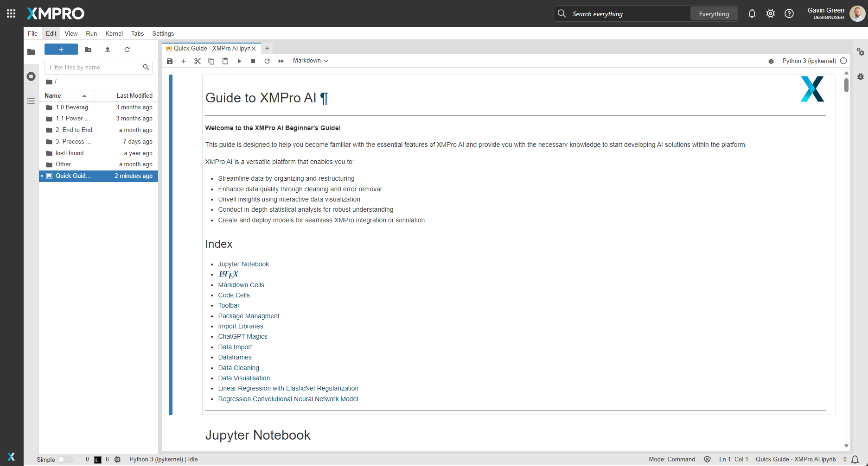Open the app launcher grid icon
Viewport: 868px width, 466px height.
(x=11, y=13)
